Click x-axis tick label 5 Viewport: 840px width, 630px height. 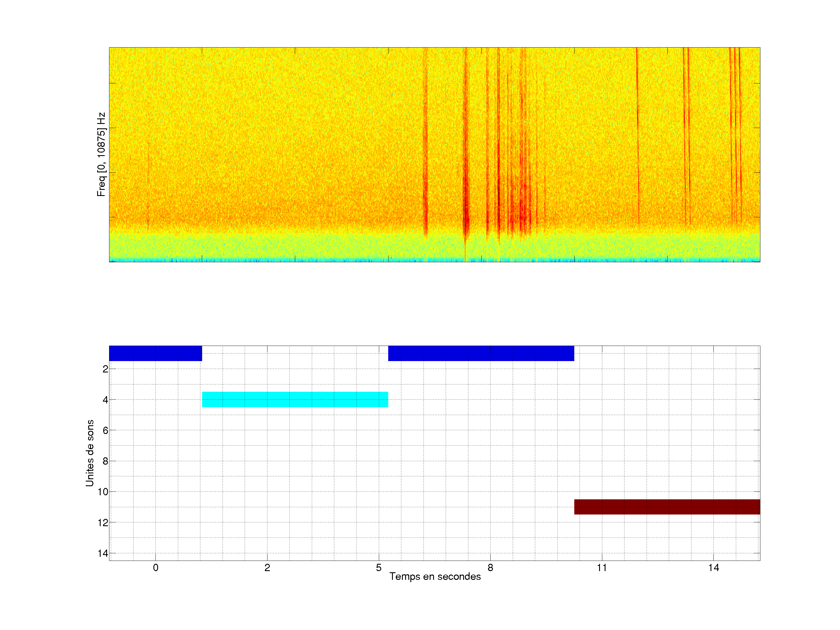pyautogui.click(x=379, y=568)
